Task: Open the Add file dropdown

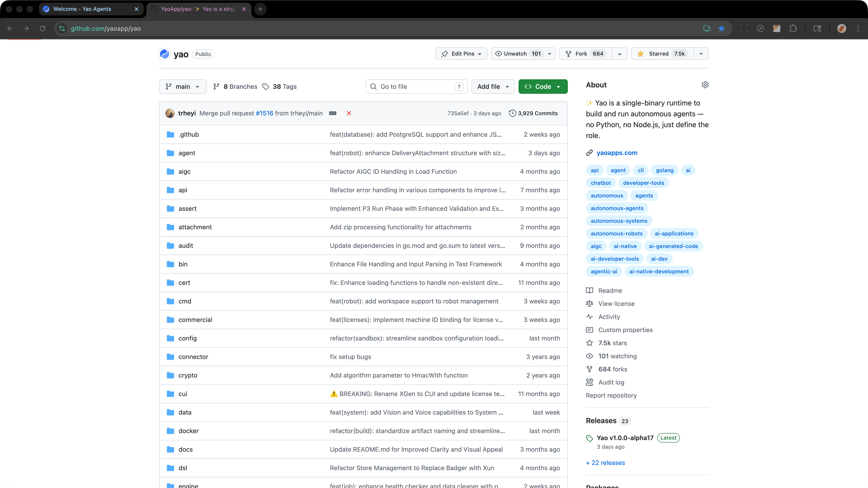Action: tap(493, 87)
